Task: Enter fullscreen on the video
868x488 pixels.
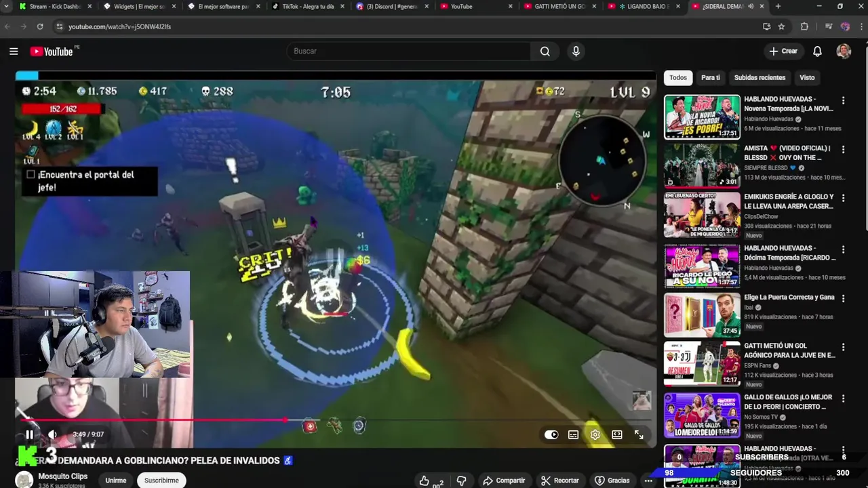Action: [x=639, y=434]
